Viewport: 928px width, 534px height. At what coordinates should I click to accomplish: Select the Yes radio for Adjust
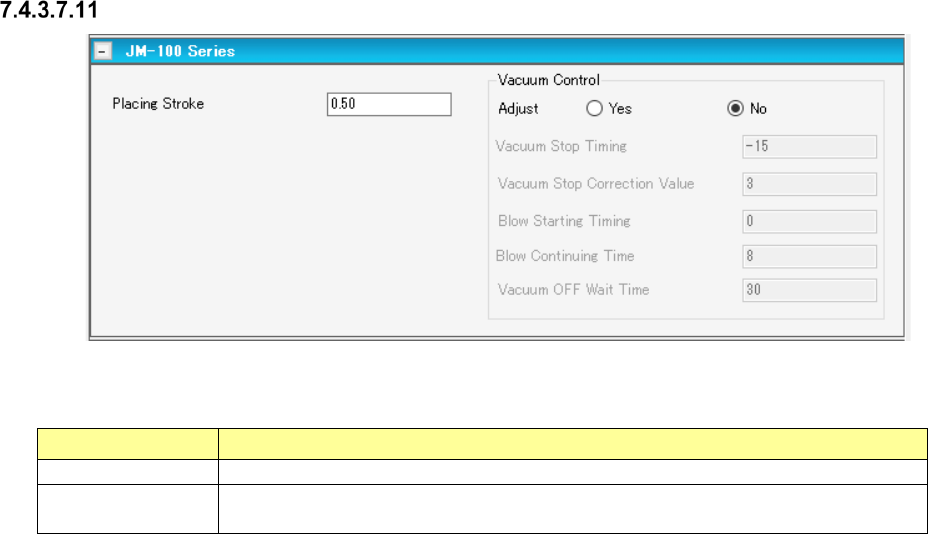tap(593, 108)
